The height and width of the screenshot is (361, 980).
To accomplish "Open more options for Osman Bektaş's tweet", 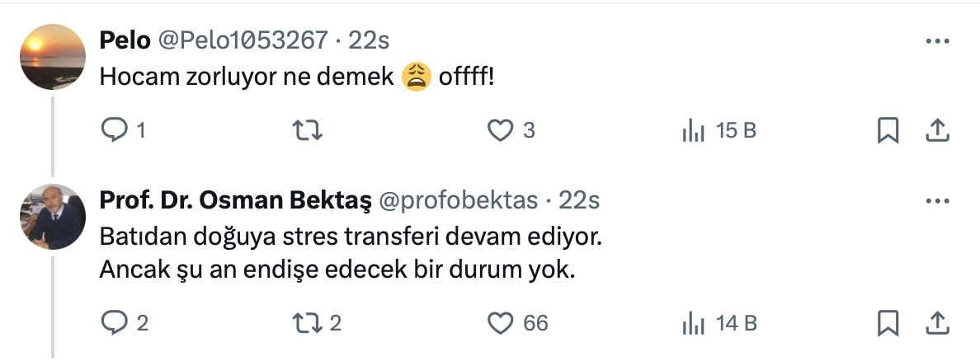I will tap(936, 200).
